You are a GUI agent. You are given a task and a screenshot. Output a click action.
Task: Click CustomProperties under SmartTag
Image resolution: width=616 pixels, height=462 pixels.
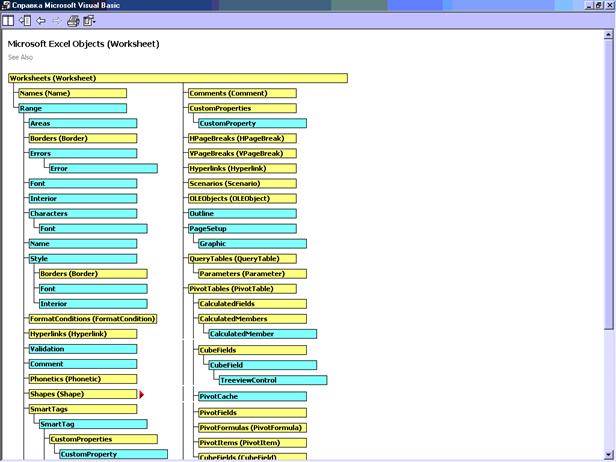coord(103,439)
